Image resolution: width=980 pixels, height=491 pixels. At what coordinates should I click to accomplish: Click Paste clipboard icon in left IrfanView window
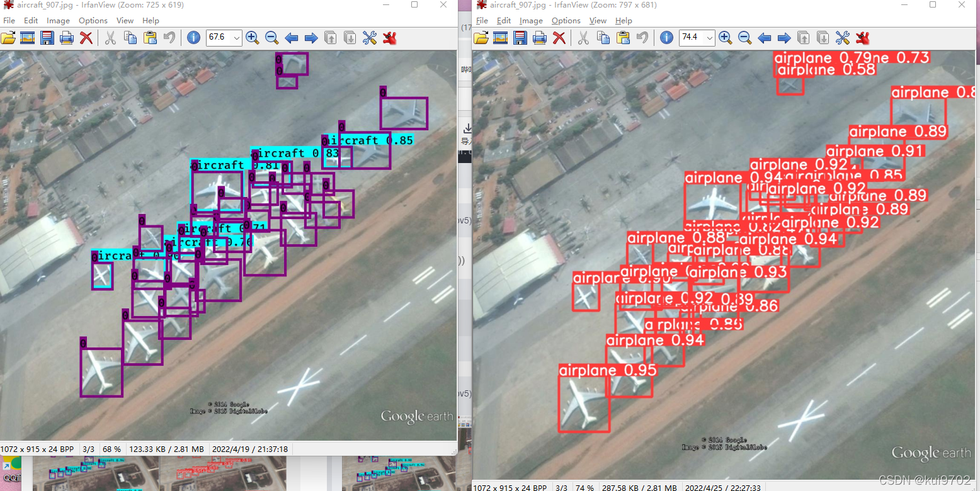click(x=150, y=38)
